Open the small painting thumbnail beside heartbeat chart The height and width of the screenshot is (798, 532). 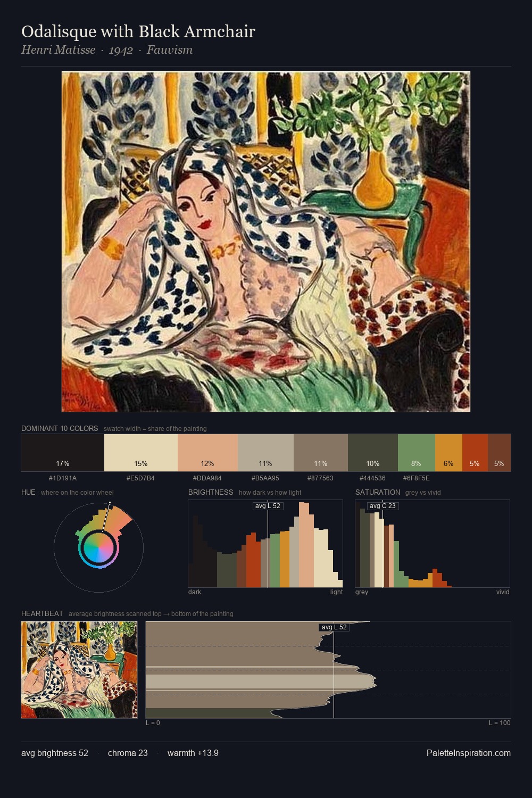pos(79,670)
